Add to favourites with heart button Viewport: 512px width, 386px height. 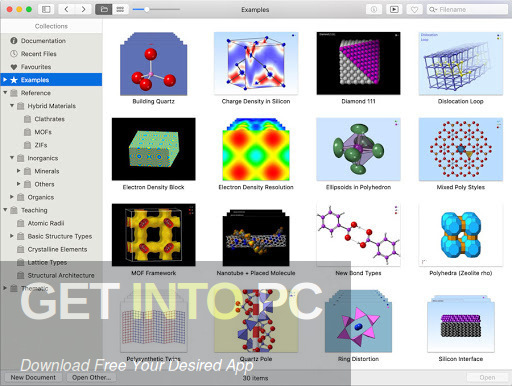(414, 9)
